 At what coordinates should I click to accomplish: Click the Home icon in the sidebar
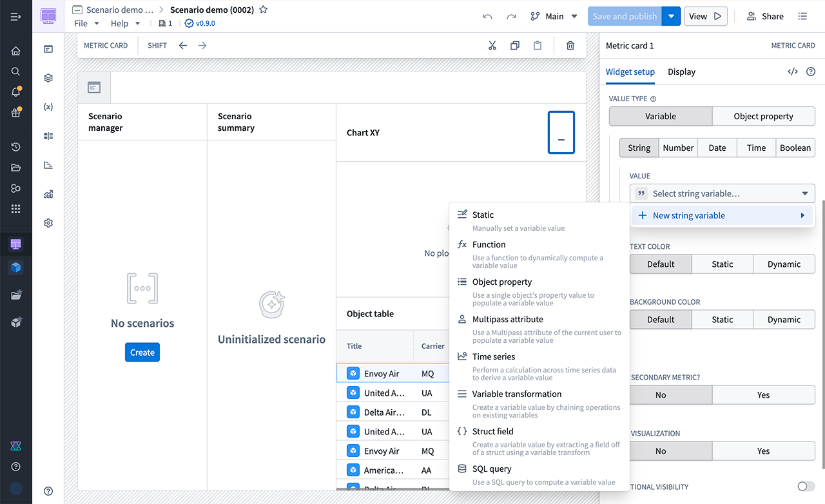click(x=16, y=51)
